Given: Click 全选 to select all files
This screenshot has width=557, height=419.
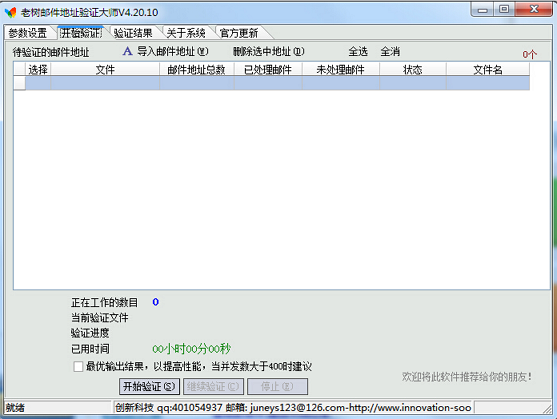Looking at the screenshot, I should [x=358, y=52].
